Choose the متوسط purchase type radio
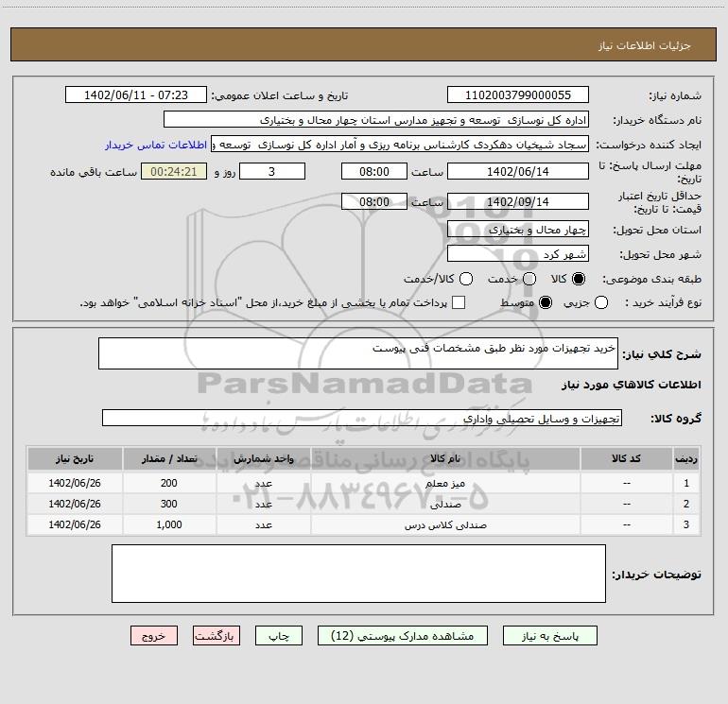This screenshot has height=704, width=728. click(x=546, y=302)
